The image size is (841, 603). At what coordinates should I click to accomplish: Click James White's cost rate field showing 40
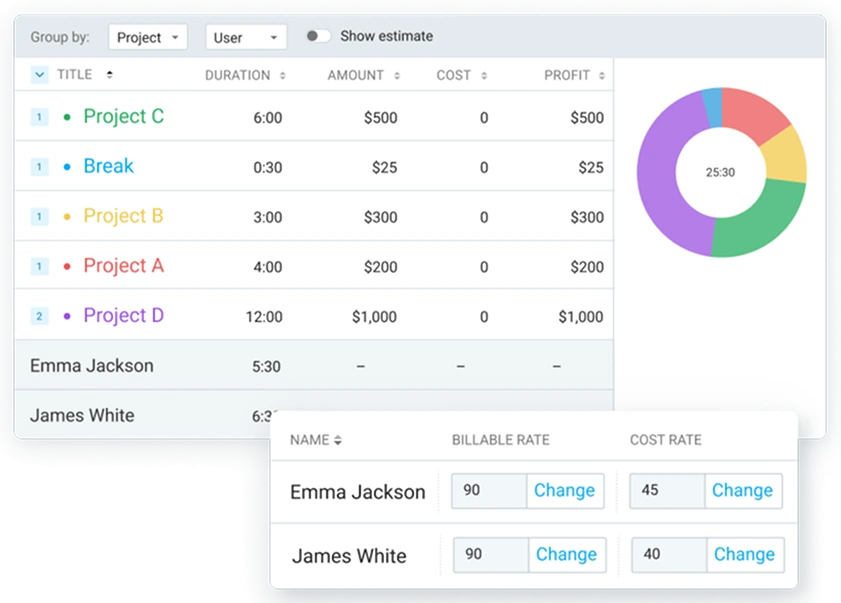[x=669, y=555]
